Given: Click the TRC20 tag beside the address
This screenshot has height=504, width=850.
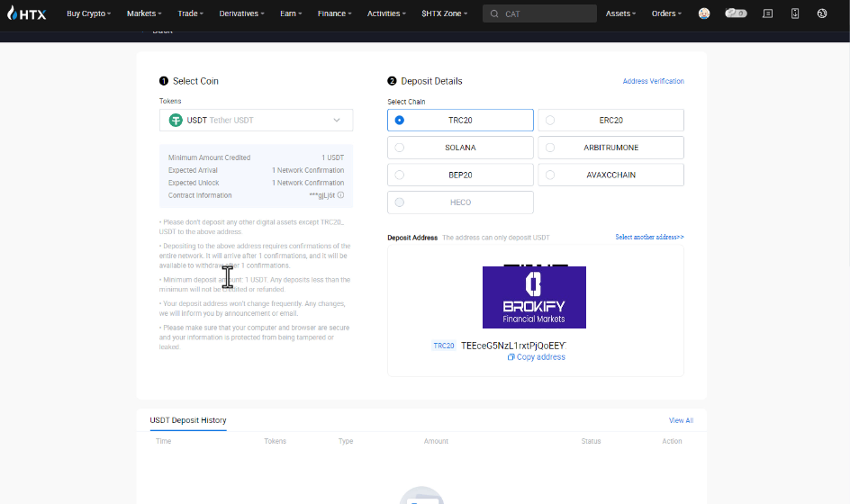Looking at the screenshot, I should point(443,346).
